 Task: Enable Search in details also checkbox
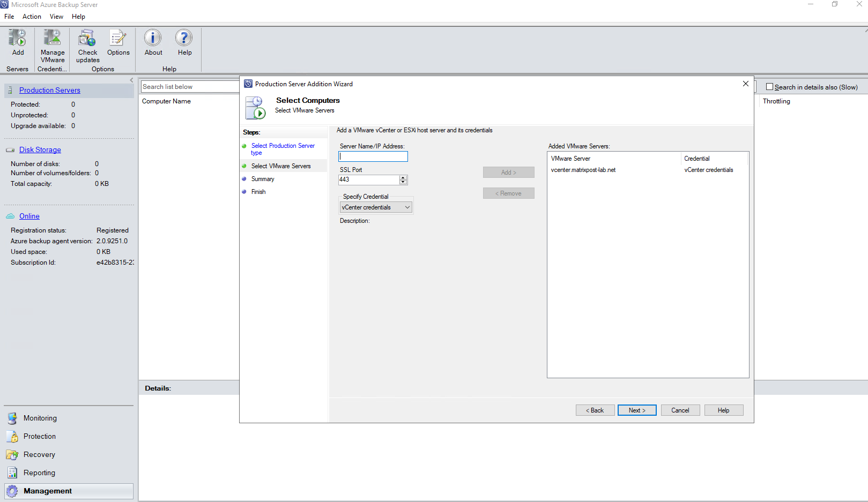[770, 87]
